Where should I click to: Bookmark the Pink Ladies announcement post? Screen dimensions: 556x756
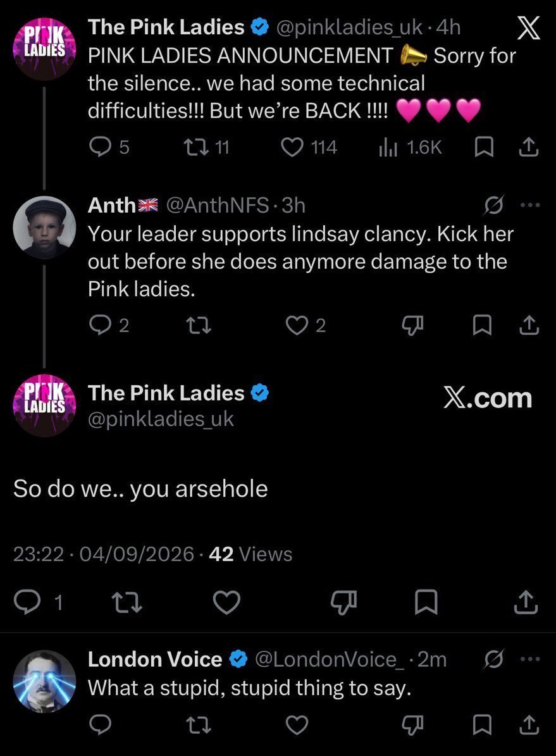coord(484,147)
